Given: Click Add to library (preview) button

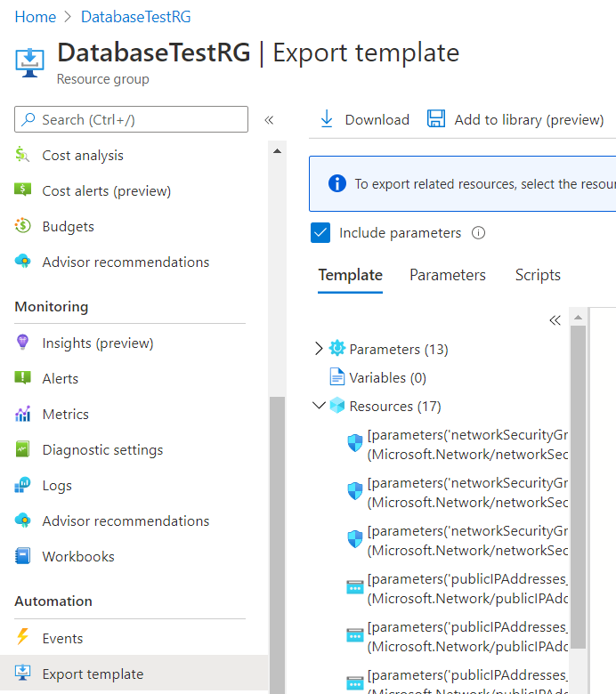Looking at the screenshot, I should (x=515, y=119).
